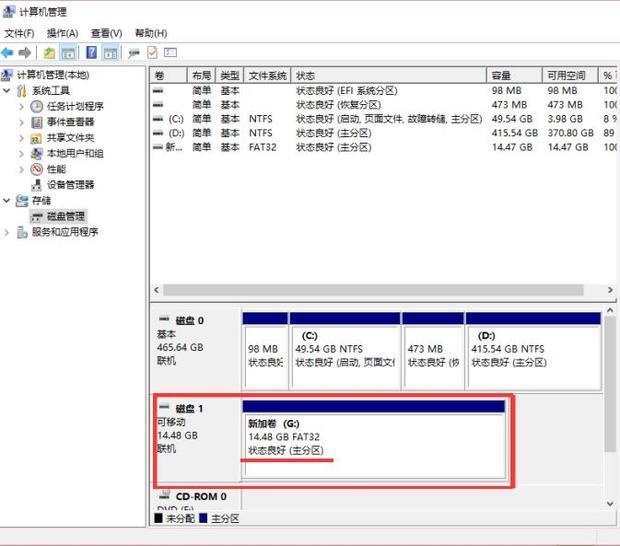This screenshot has height=546, width=620.
Task: Open the 查看(V) View menu
Action: [106, 33]
